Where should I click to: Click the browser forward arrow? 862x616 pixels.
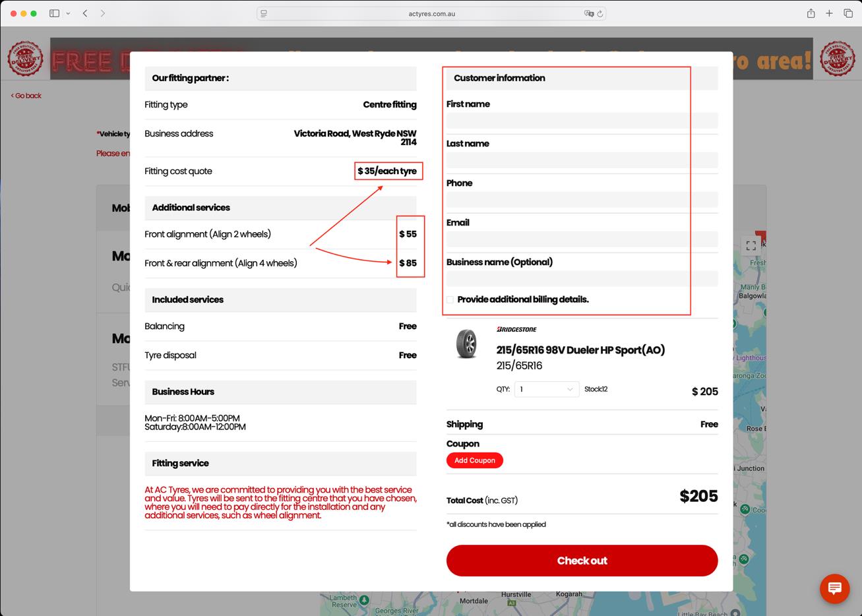tap(103, 13)
